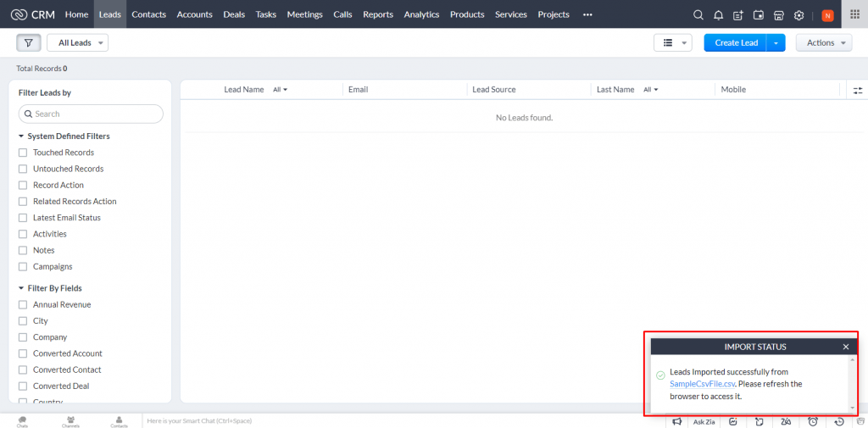
Task: Open Channels in the bottom bar
Action: pos(70,421)
